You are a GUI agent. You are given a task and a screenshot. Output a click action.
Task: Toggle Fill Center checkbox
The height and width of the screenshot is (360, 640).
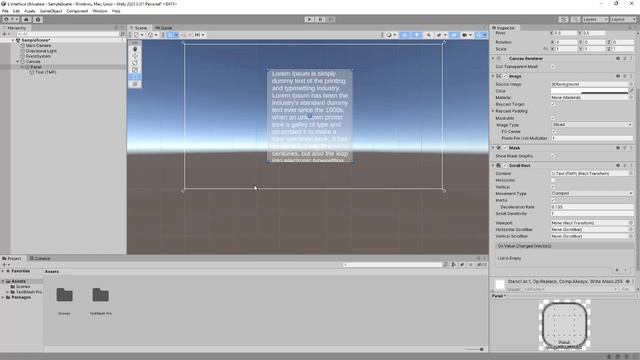553,131
